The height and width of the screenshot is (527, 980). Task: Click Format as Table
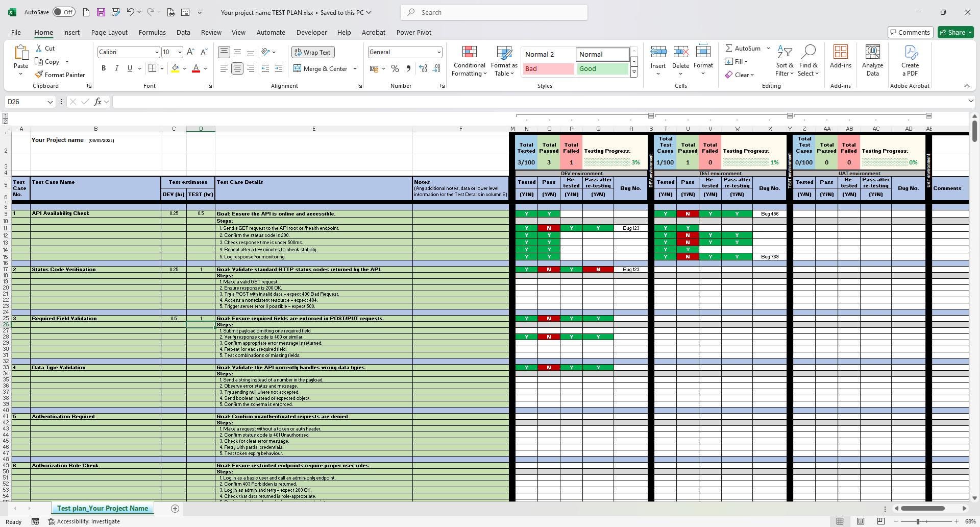click(504, 61)
